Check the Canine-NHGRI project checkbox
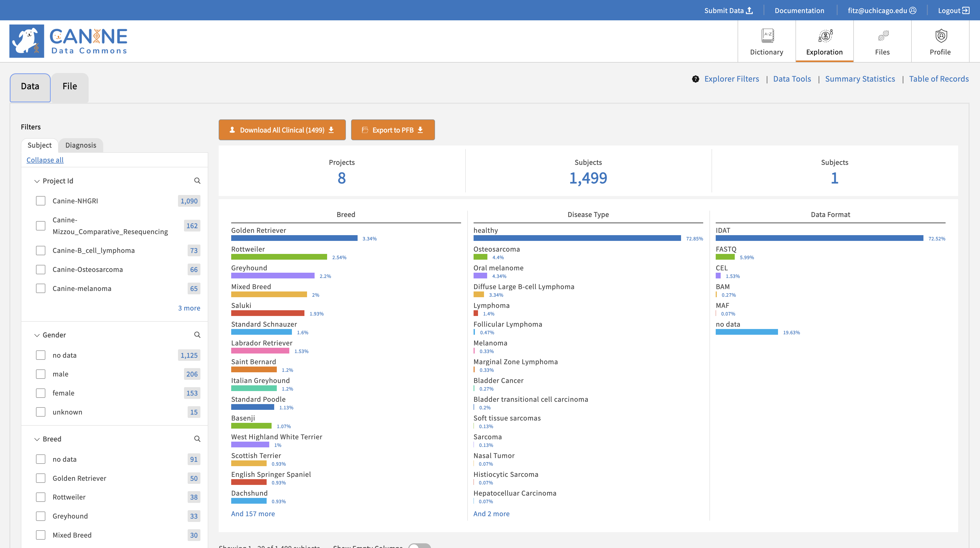Screen dimensions: 980x548 pyautogui.click(x=41, y=201)
